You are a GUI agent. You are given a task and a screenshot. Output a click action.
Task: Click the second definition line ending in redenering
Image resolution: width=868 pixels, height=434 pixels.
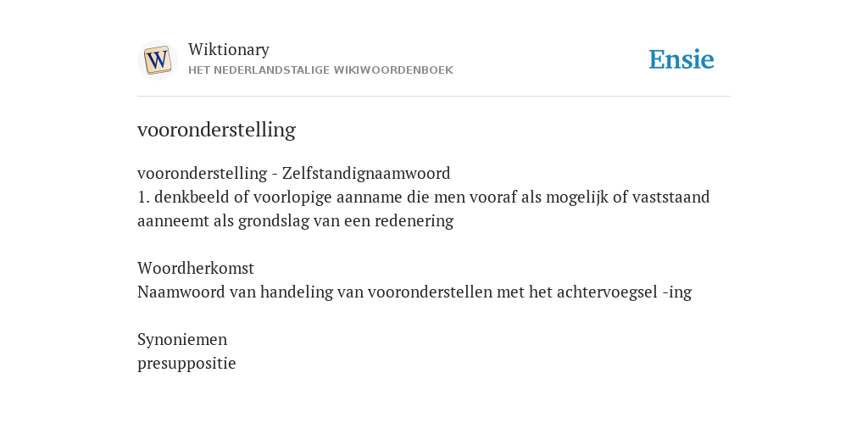296,221
